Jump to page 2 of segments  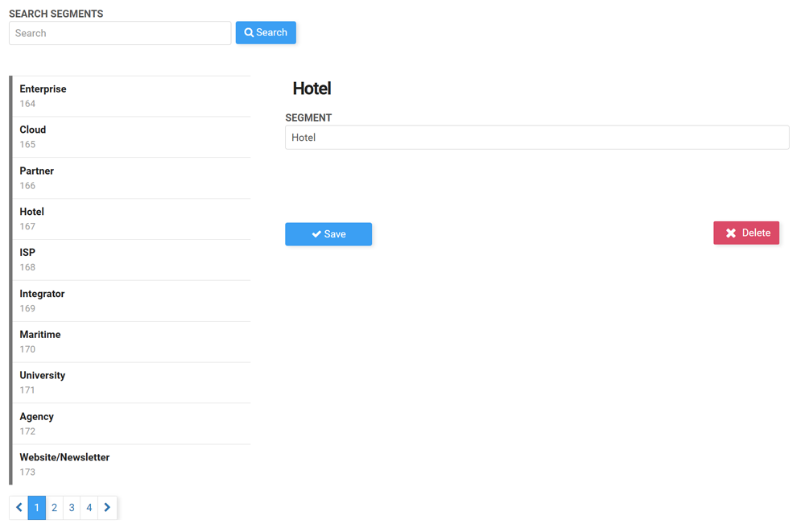(55, 508)
